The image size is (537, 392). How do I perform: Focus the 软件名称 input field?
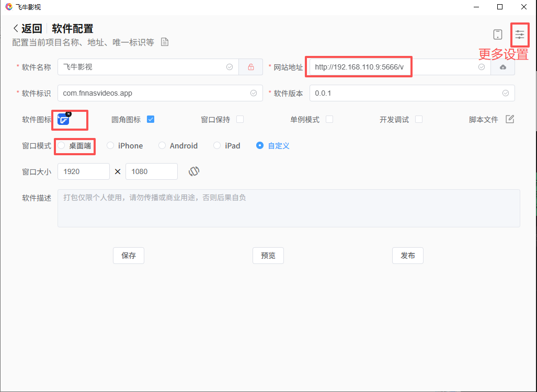tap(148, 67)
